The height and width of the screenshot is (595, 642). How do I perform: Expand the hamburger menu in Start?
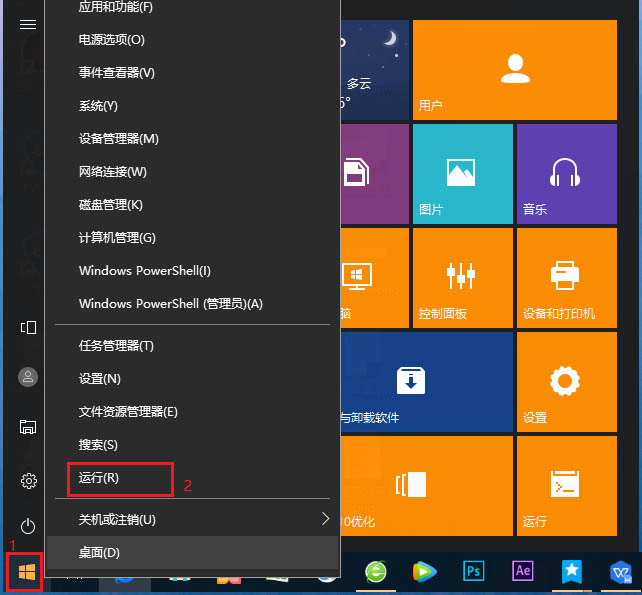tap(28, 25)
